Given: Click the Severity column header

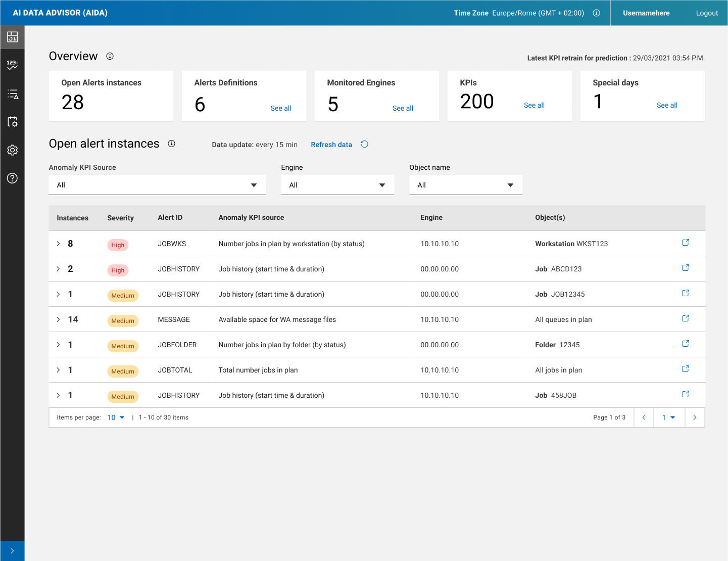Looking at the screenshot, I should tap(120, 218).
